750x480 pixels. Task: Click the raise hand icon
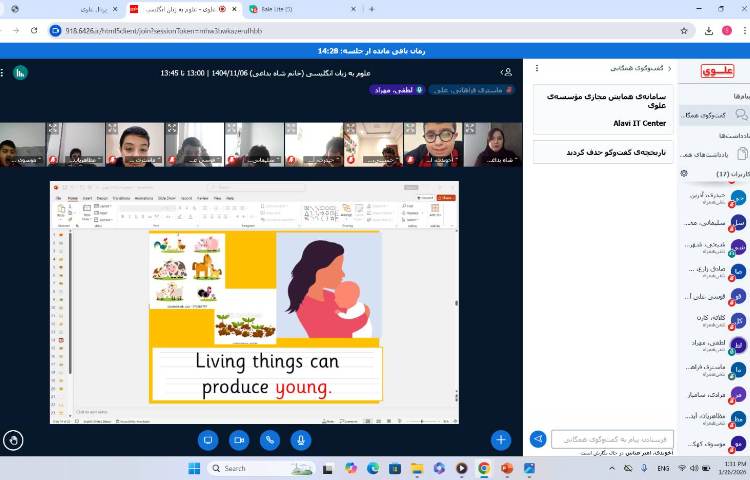[14, 440]
